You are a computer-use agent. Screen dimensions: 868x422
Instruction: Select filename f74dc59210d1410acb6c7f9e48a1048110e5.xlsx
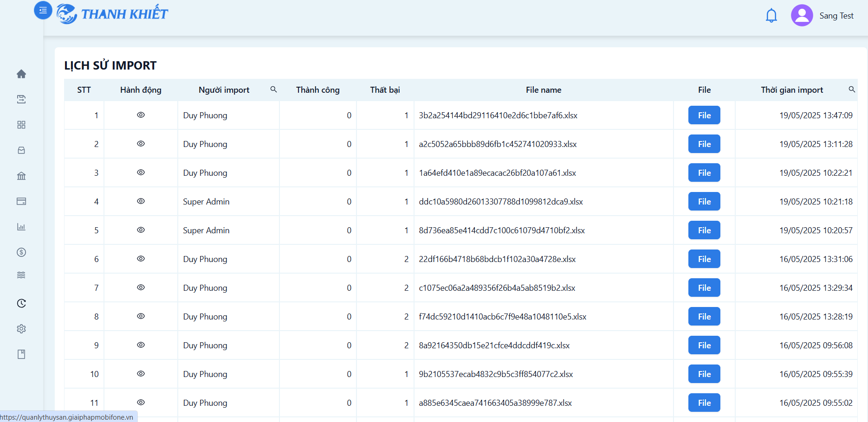tap(503, 317)
